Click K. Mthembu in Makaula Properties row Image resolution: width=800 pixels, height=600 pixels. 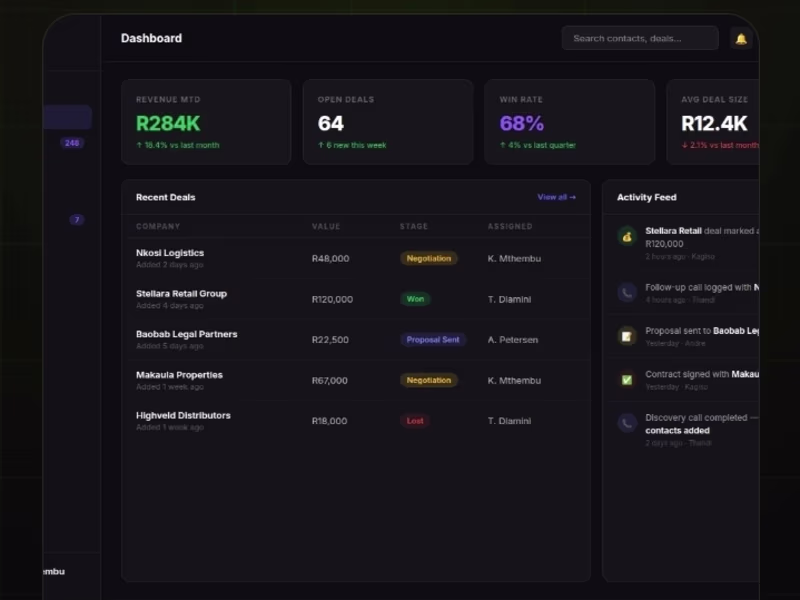(514, 381)
